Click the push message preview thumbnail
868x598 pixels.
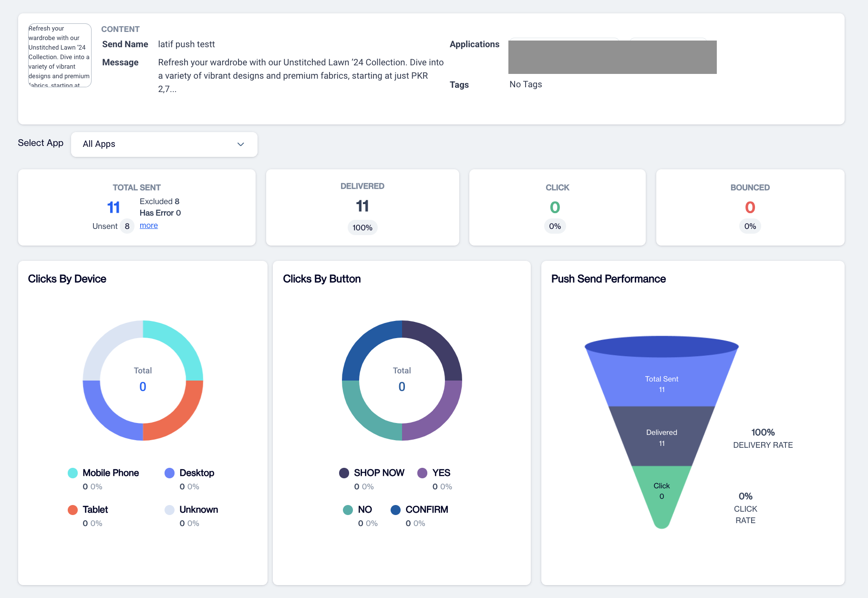click(60, 55)
